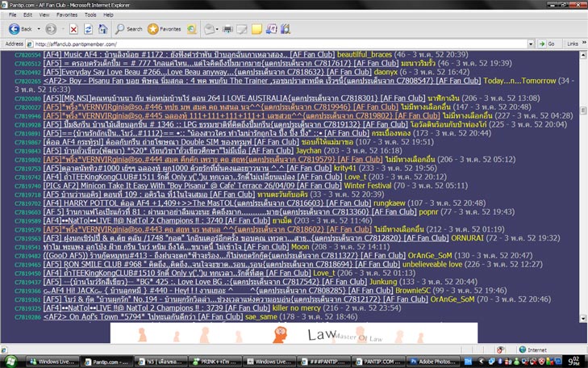Open the Minicon Take It Easy thread link

193,186
